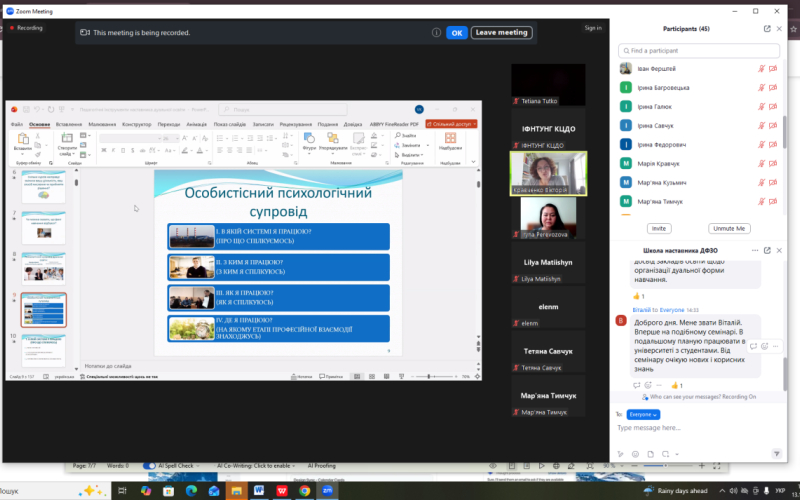Select the Показ слайдів tab in PowerPoint

coord(230,124)
